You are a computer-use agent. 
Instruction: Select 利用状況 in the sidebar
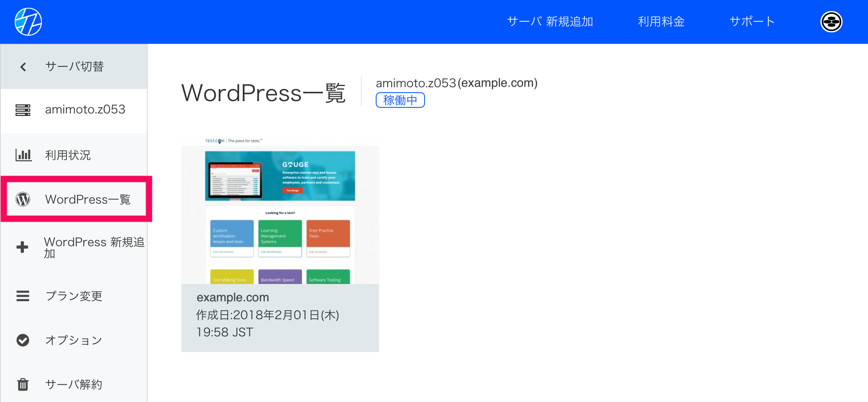pyautogui.click(x=74, y=155)
